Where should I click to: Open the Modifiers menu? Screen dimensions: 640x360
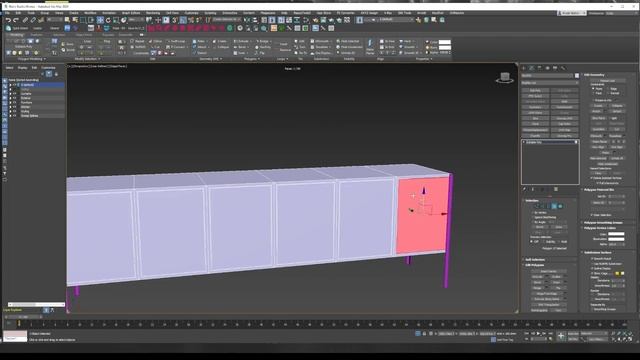(x=90, y=13)
